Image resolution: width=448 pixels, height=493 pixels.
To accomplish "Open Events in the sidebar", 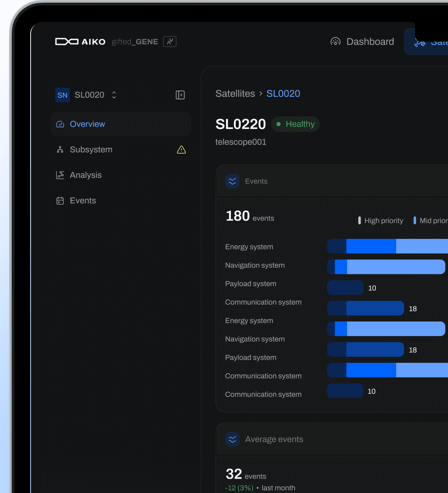I will pos(83,201).
